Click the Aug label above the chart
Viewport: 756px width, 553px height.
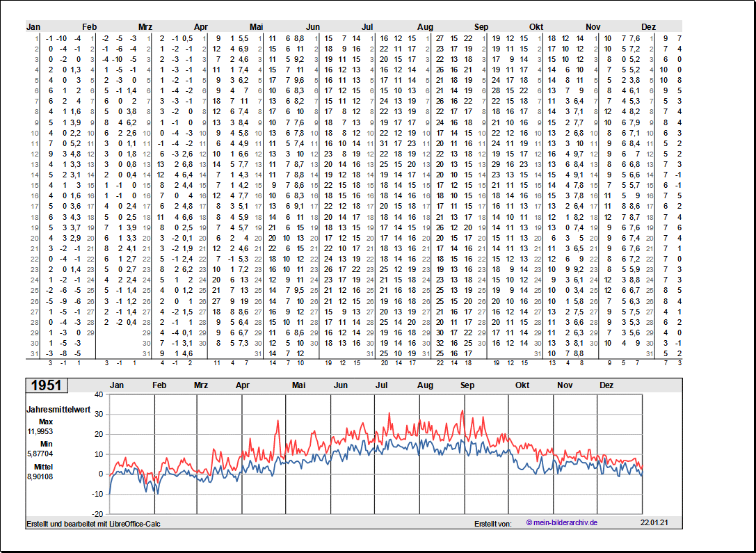point(425,385)
